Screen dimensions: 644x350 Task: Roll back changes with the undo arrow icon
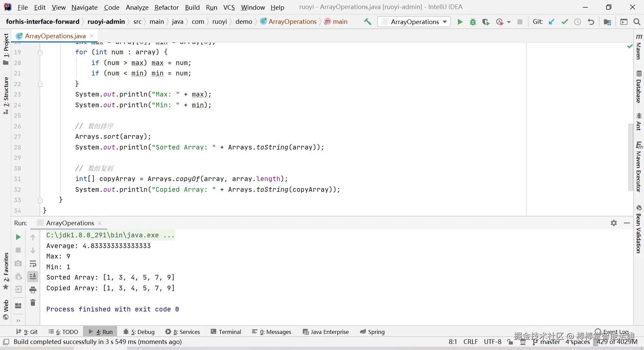pyautogui.click(x=591, y=22)
